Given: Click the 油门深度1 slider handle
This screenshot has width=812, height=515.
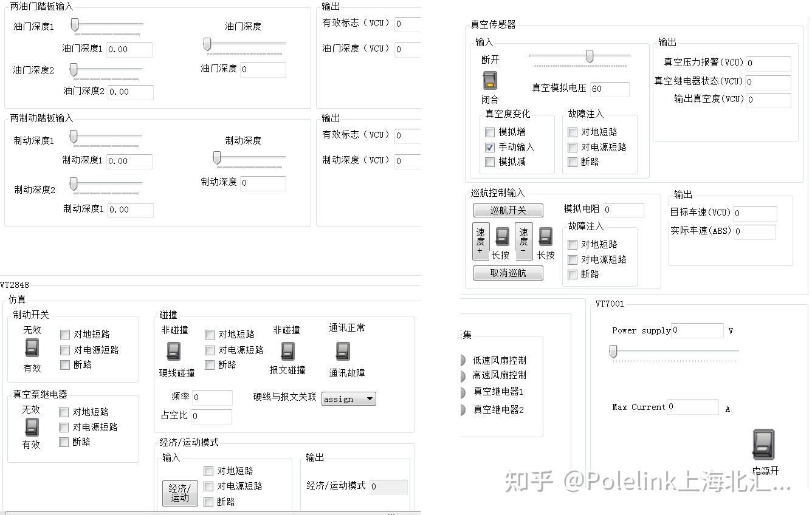Looking at the screenshot, I should click(x=75, y=24).
